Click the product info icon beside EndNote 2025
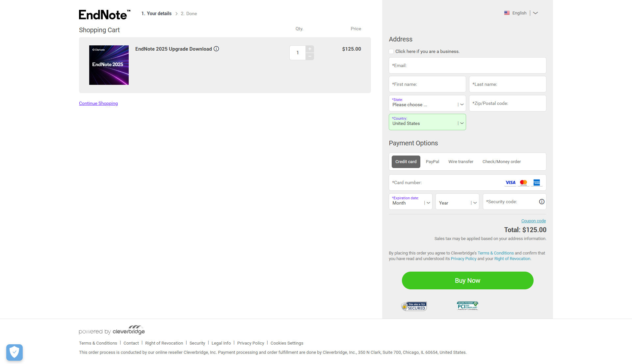Screen dimensions: 632x364 click(216, 49)
